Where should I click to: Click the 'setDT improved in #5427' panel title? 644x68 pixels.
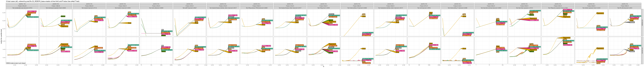(190, 8)
